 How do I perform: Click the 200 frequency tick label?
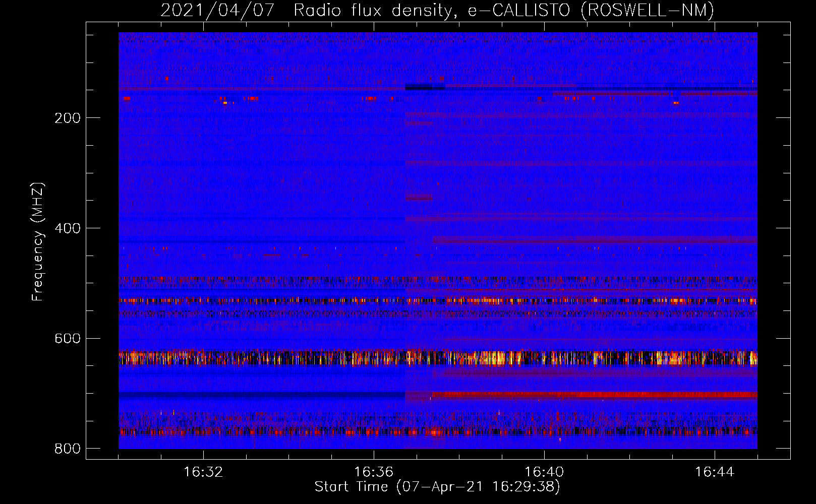coord(68,118)
